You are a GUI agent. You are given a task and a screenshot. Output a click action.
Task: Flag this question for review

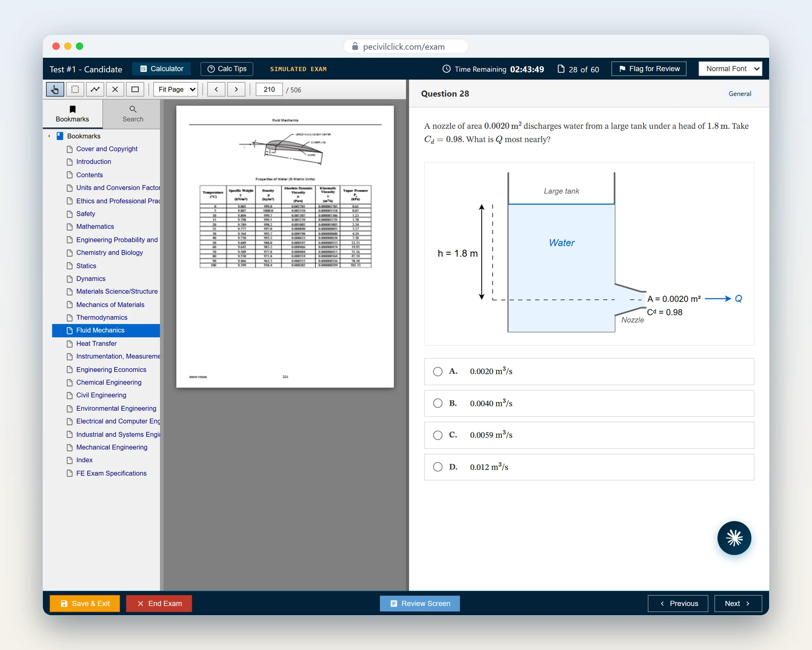(x=649, y=69)
